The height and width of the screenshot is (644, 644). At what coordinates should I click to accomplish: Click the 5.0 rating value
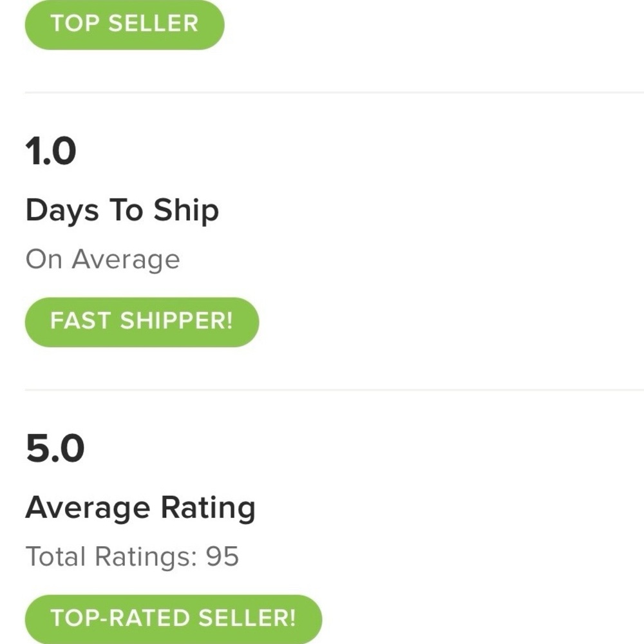[55, 449]
